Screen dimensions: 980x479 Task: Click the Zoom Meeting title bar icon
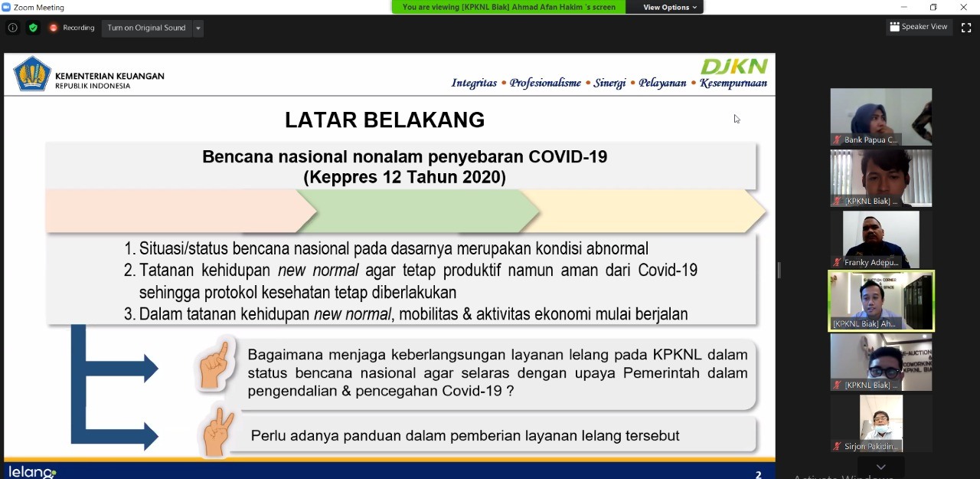[x=6, y=7]
